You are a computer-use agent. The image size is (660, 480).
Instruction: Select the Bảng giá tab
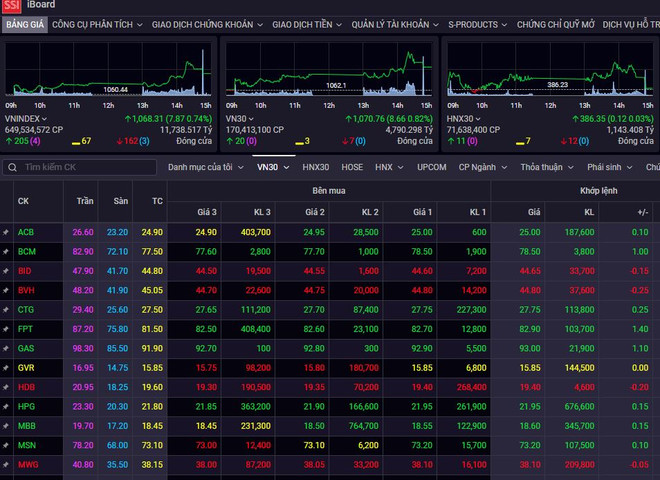pyautogui.click(x=25, y=25)
